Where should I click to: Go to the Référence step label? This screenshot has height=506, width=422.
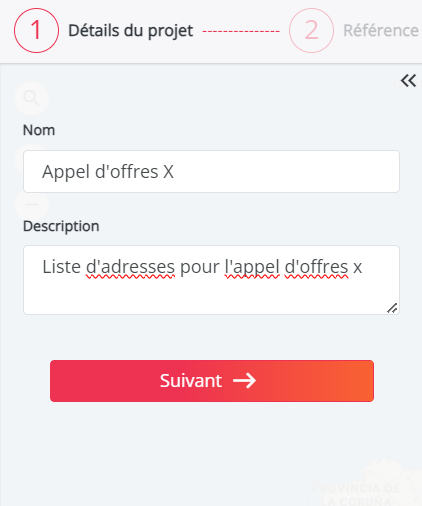[x=381, y=30]
